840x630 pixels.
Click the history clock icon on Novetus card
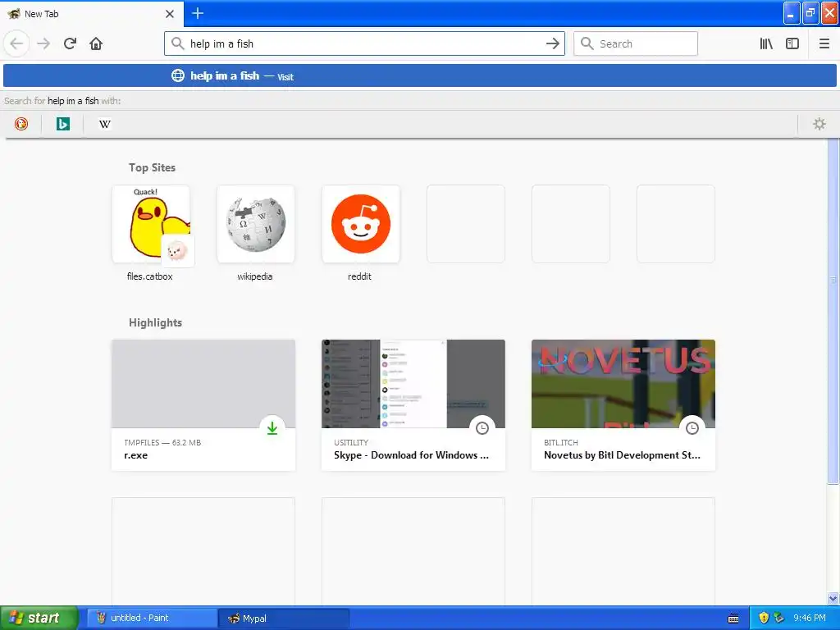[x=692, y=428]
